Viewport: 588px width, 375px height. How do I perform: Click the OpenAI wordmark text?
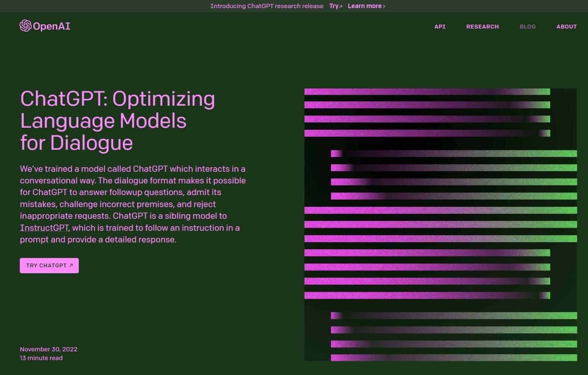tap(52, 26)
